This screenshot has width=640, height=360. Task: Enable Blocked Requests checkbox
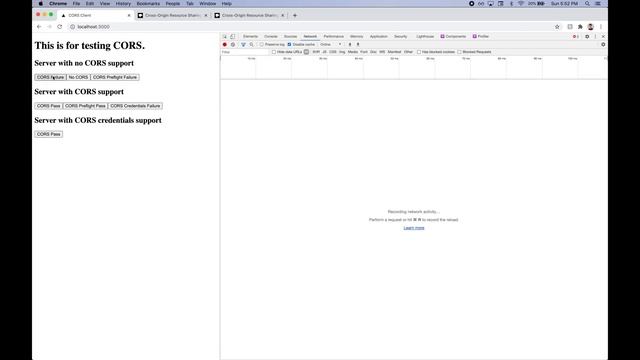pyautogui.click(x=460, y=52)
